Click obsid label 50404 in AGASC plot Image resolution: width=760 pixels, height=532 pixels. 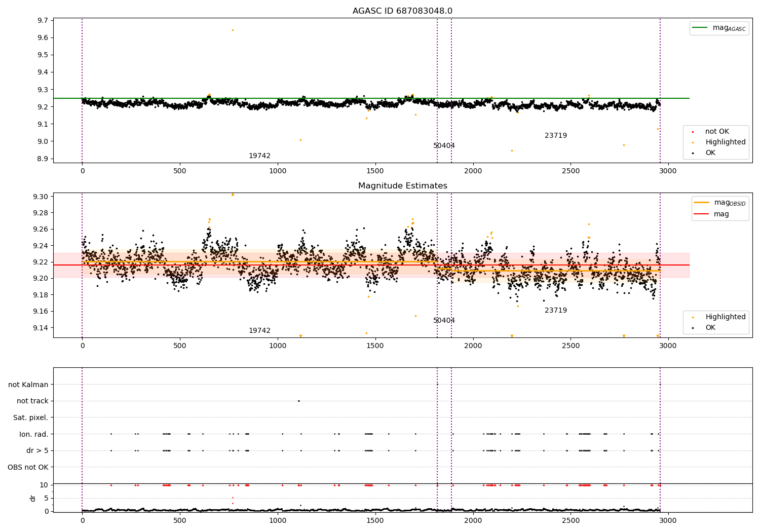tap(444, 146)
